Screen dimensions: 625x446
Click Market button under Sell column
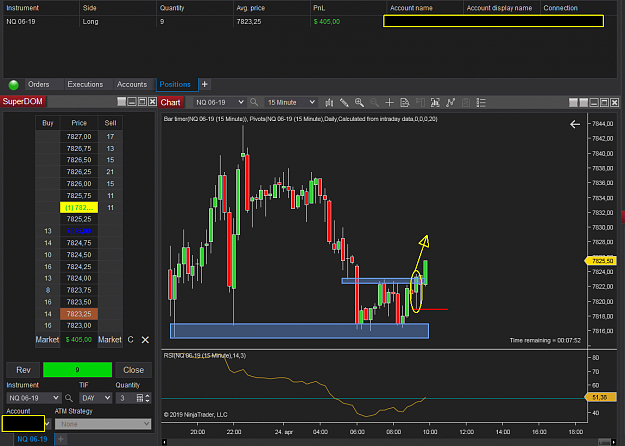tap(110, 340)
